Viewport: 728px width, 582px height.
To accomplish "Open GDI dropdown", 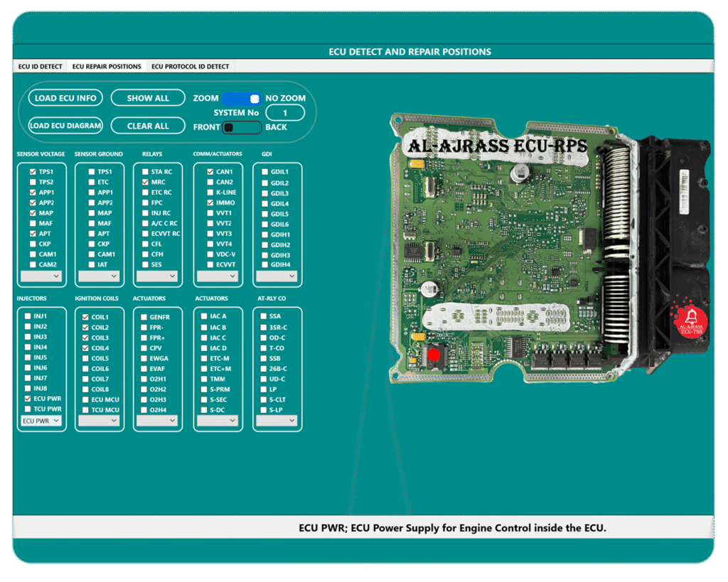I will coord(277,276).
